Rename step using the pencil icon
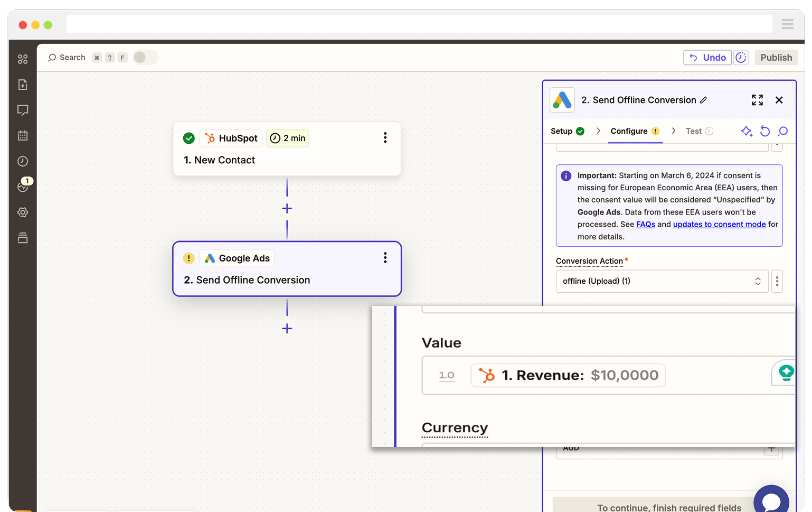812x512 pixels. [x=703, y=100]
